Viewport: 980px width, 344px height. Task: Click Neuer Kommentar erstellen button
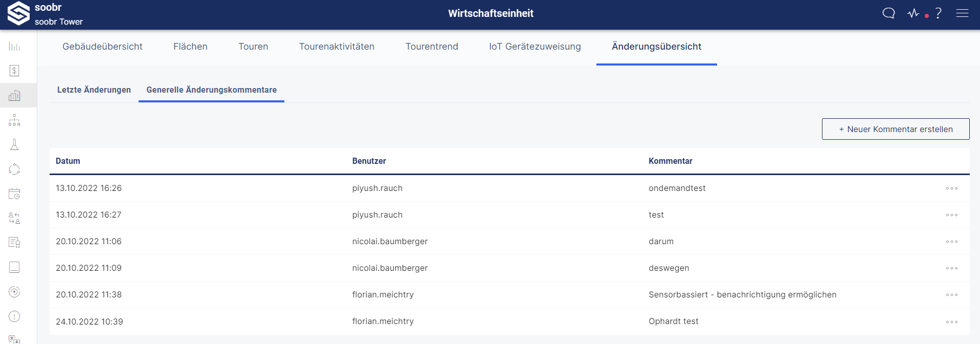tap(896, 129)
